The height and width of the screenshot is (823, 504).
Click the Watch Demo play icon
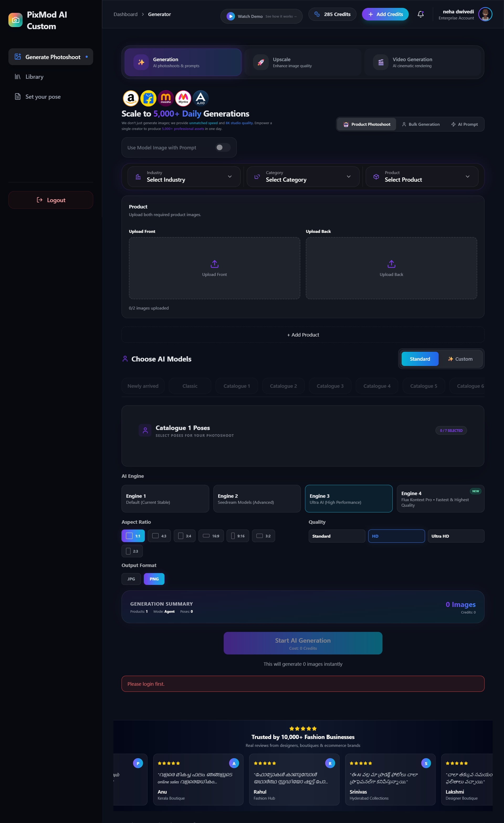(230, 16)
